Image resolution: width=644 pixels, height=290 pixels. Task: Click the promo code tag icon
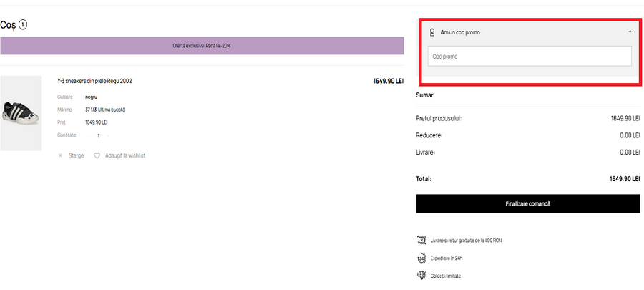click(x=431, y=32)
